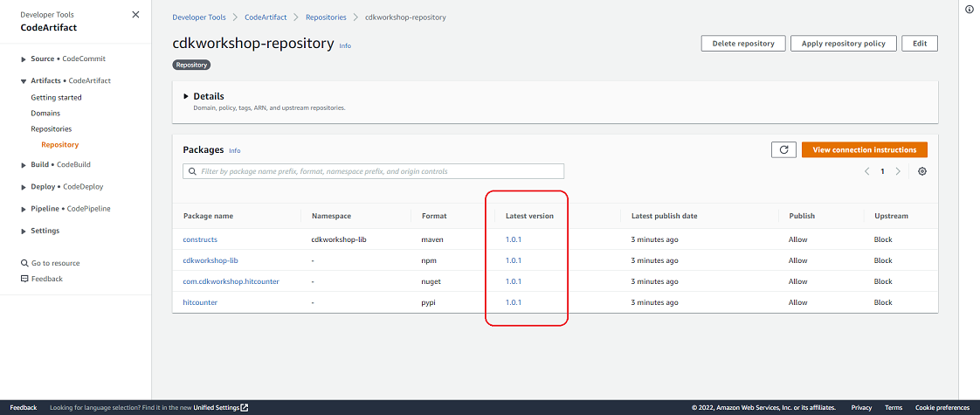
Task: Go to next packages page arrow
Action: [x=898, y=171]
